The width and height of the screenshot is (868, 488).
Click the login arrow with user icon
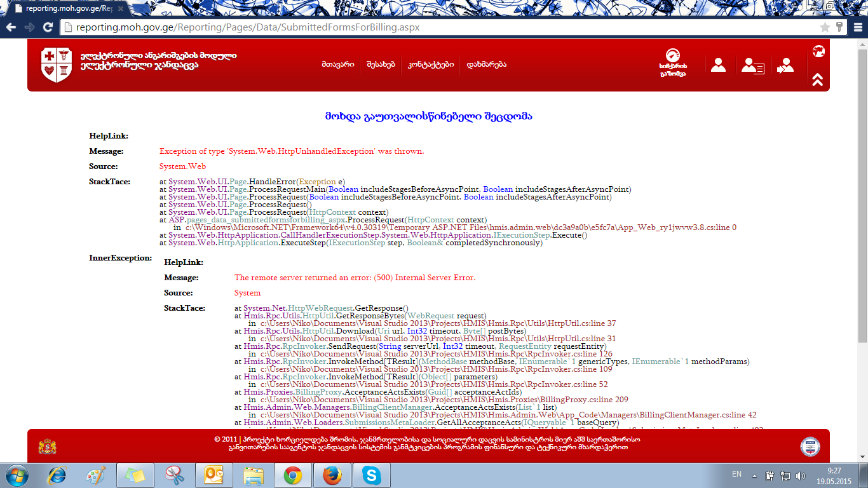[x=785, y=65]
